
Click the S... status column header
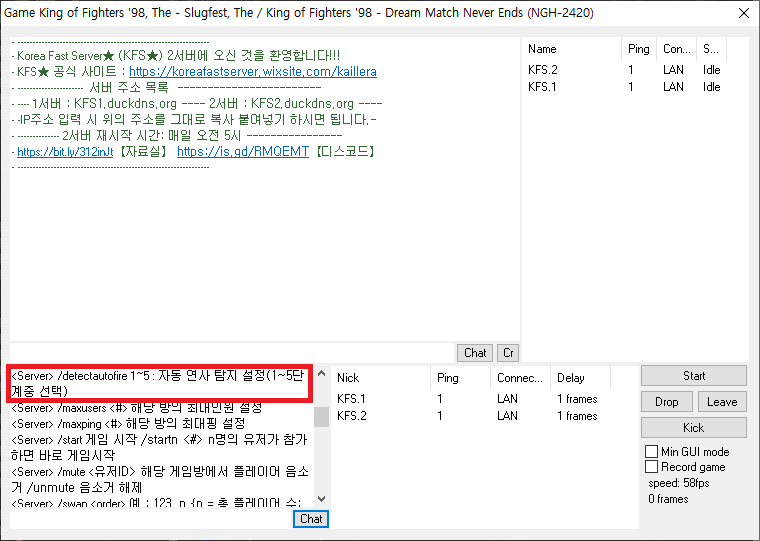pyautogui.click(x=711, y=49)
